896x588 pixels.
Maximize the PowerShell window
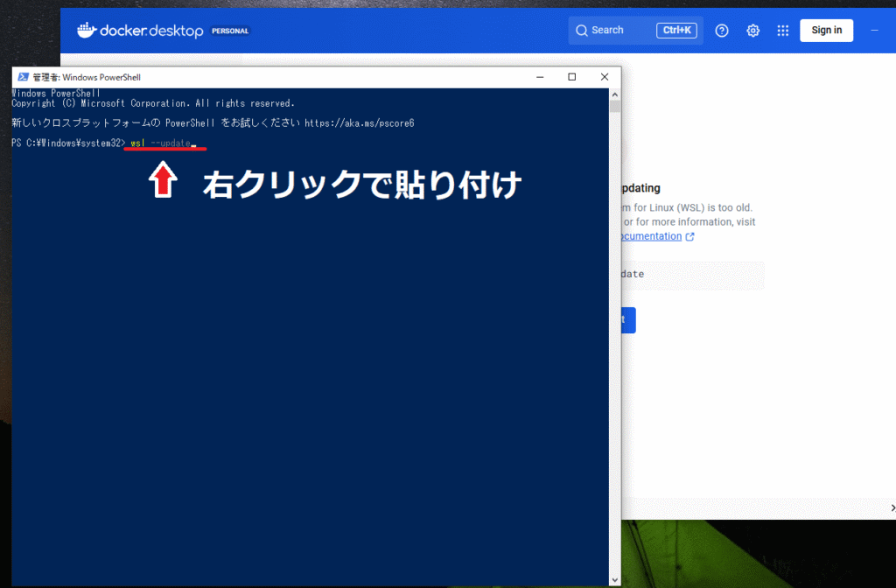tap(571, 77)
